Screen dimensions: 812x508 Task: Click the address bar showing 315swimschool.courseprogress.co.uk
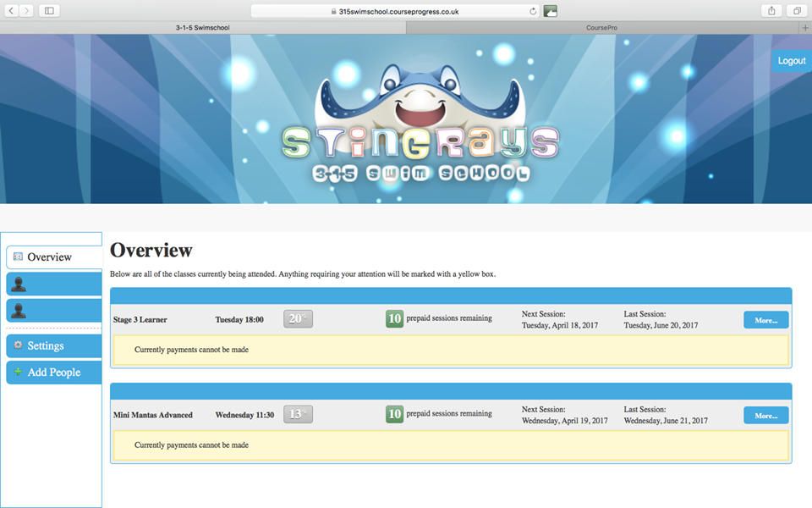[396, 11]
